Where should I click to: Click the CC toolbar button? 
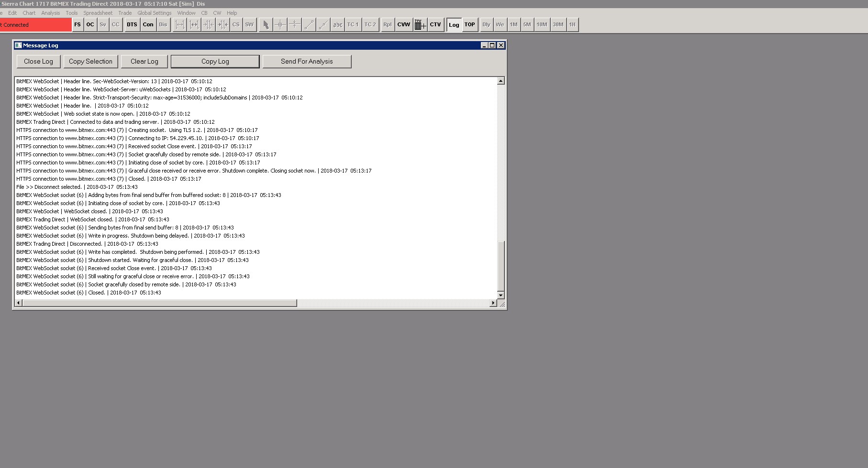(116, 25)
